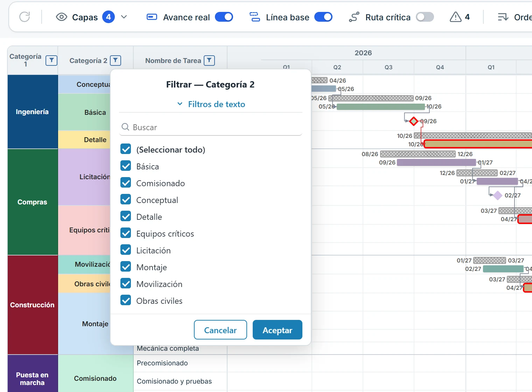
Task: Toggle the Línea base switch
Action: 323,17
